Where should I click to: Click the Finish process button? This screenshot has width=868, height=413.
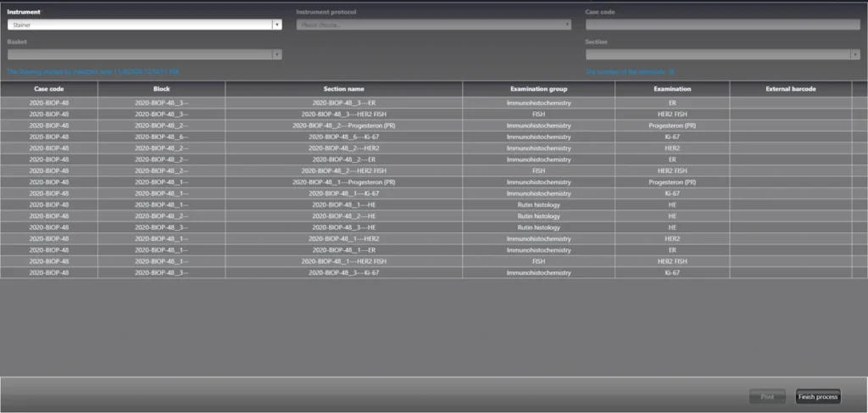(818, 396)
